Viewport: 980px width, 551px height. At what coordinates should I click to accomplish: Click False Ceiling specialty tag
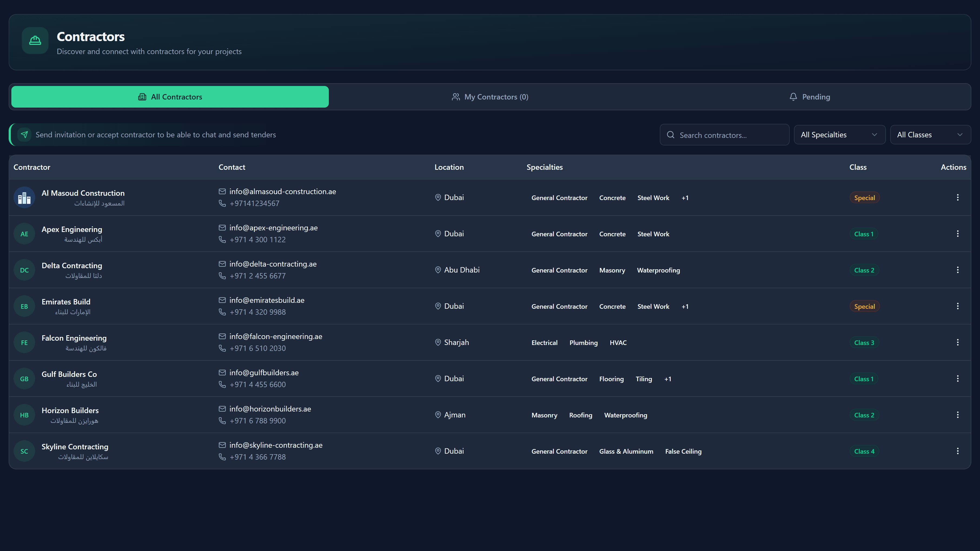coord(683,452)
